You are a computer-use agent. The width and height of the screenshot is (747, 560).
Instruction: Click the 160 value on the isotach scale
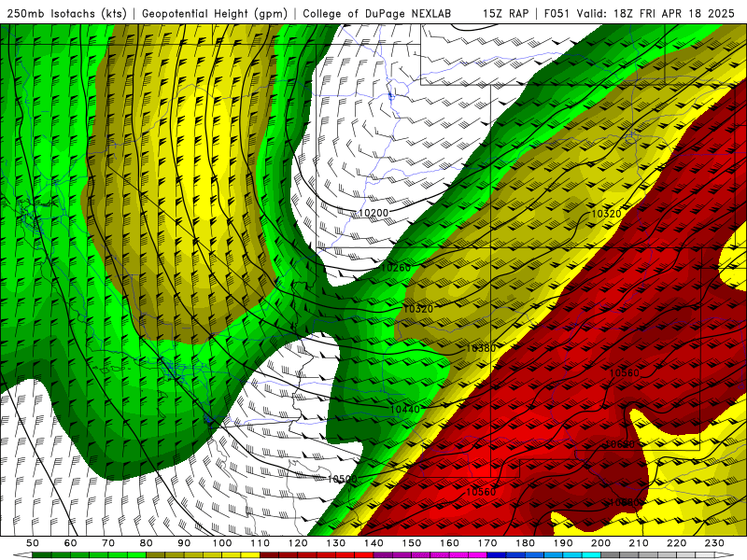click(x=449, y=543)
